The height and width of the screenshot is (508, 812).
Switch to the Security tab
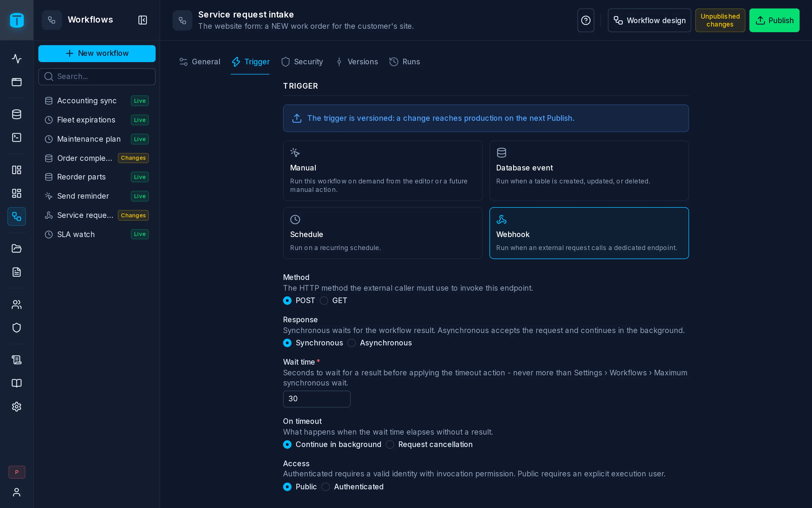(x=302, y=62)
